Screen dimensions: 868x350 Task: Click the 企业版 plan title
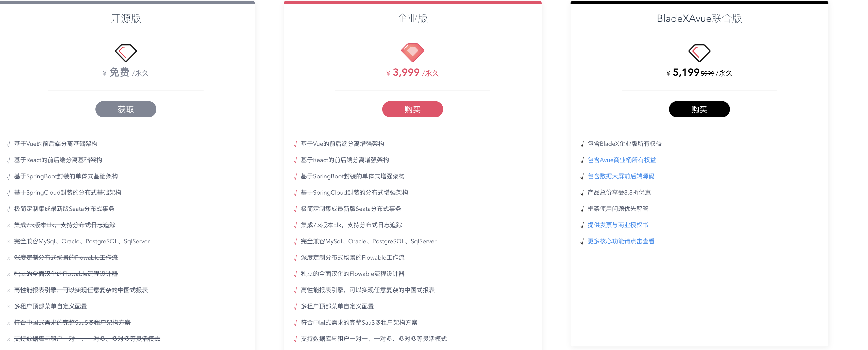(412, 18)
